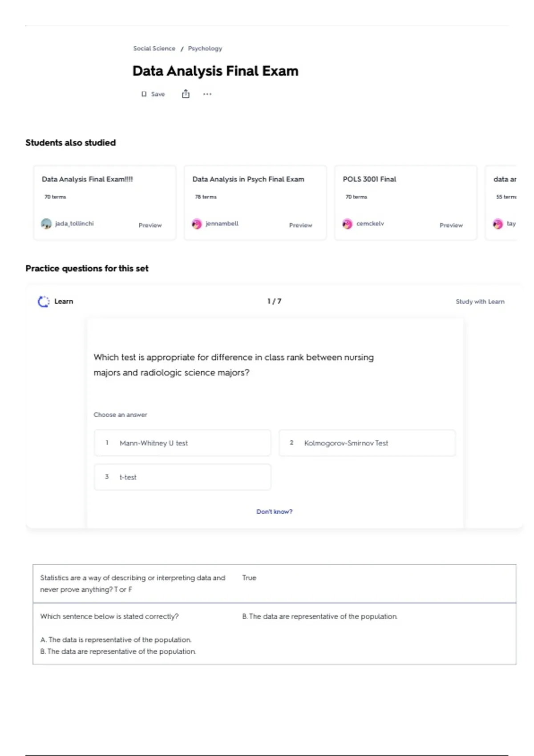Click cemckelv's avatar icon
The height and width of the screenshot is (756, 534).
pos(347,224)
